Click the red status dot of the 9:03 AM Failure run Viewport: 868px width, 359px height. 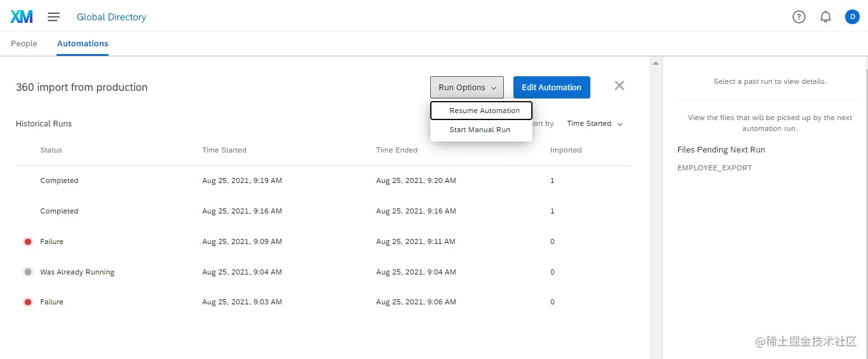[28, 302]
